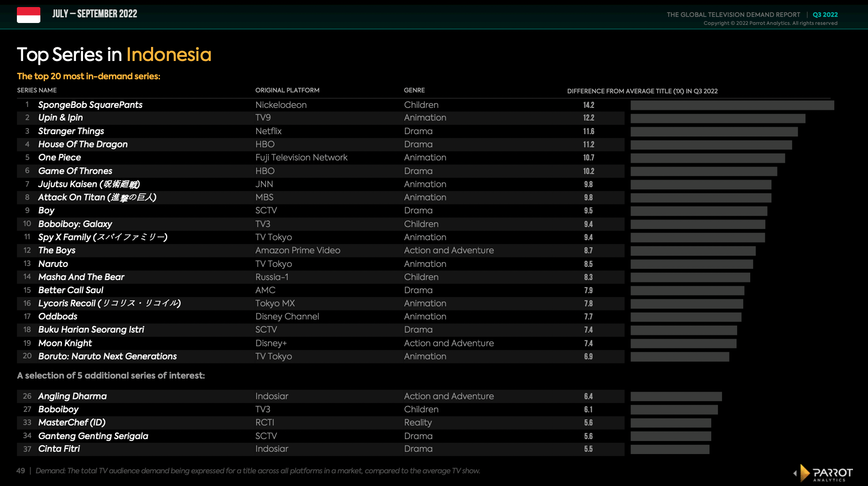
Task: Click the Disney Channel platform cell
Action: (287, 317)
